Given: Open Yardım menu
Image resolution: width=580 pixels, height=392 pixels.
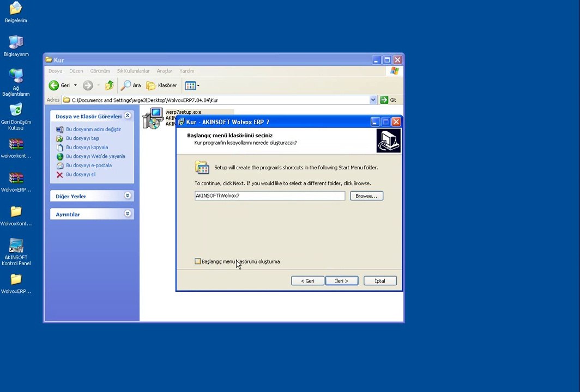Looking at the screenshot, I should point(187,71).
